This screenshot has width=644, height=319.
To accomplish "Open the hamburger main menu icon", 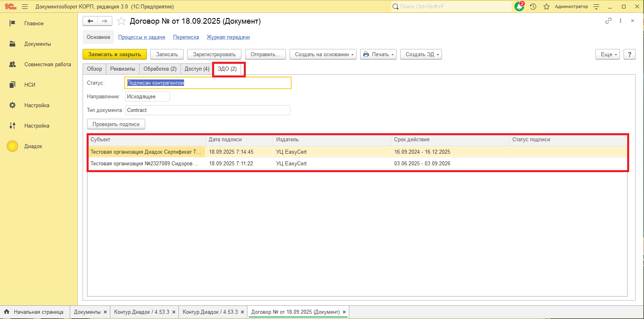I will click(x=25, y=6).
